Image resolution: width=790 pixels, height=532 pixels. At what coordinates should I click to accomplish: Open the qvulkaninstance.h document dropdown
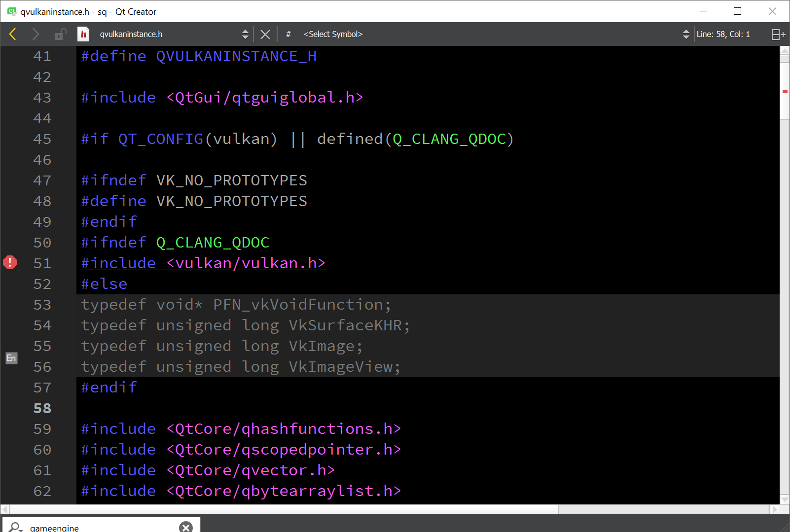[x=173, y=34]
